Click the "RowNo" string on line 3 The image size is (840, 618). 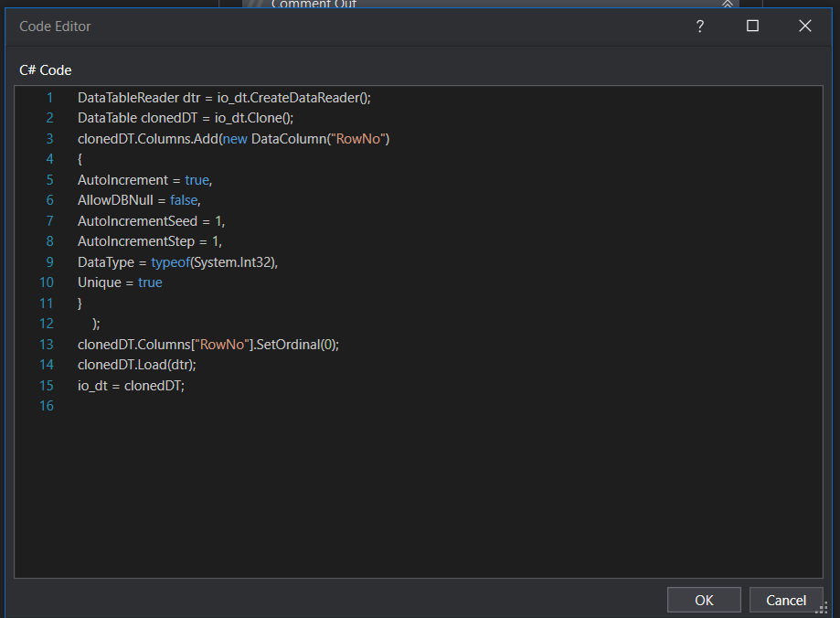(364, 139)
